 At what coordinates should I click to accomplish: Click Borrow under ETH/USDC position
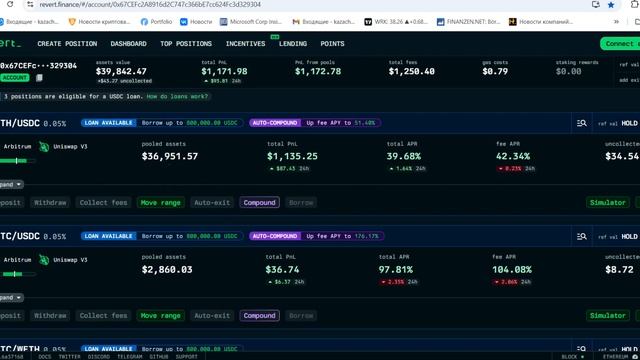[301, 202]
